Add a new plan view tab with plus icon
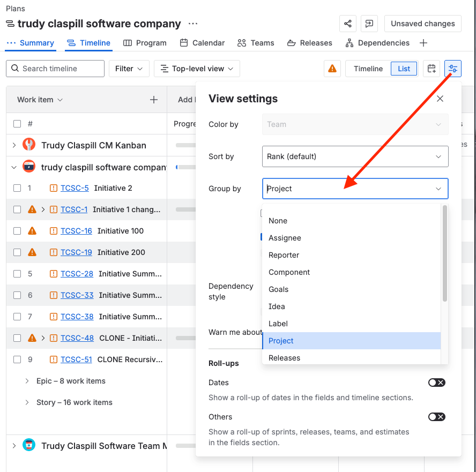476x472 pixels. point(423,43)
